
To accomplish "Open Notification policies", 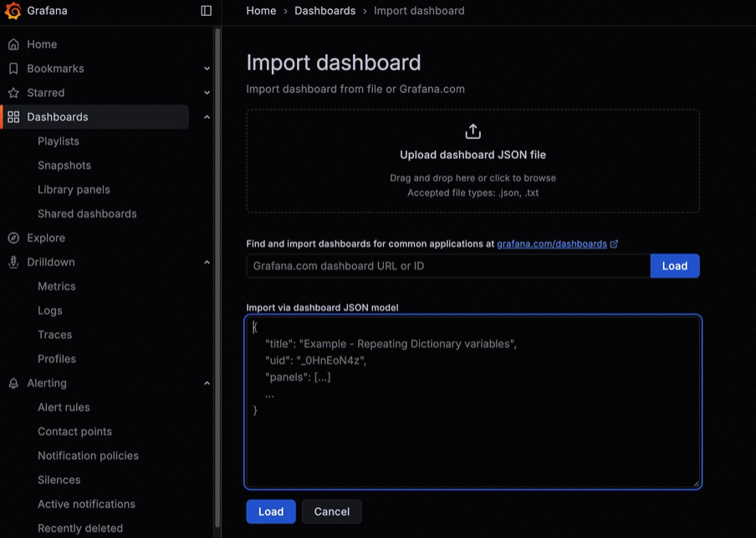I will coord(89,455).
